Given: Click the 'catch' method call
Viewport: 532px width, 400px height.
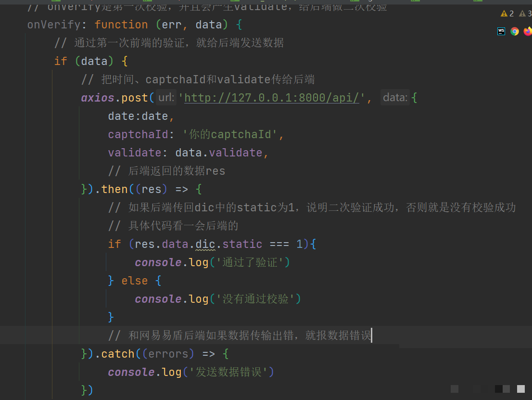Looking at the screenshot, I should click(118, 354).
